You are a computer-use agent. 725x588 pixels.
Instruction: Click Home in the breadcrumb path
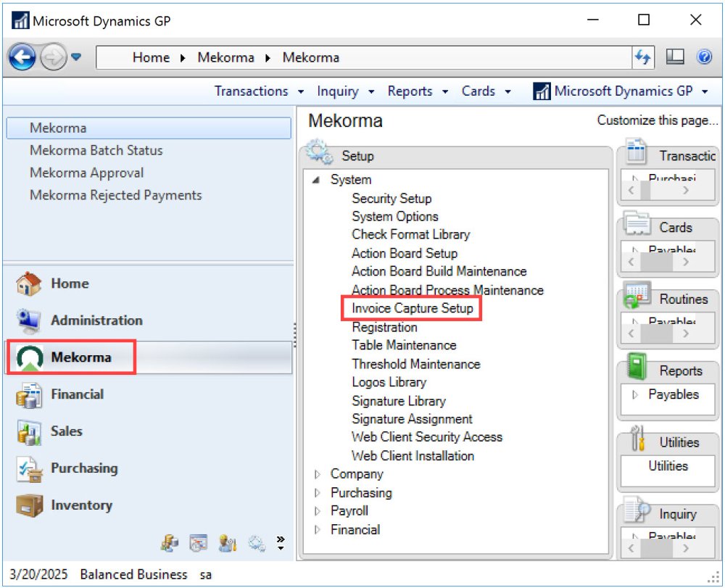point(151,57)
